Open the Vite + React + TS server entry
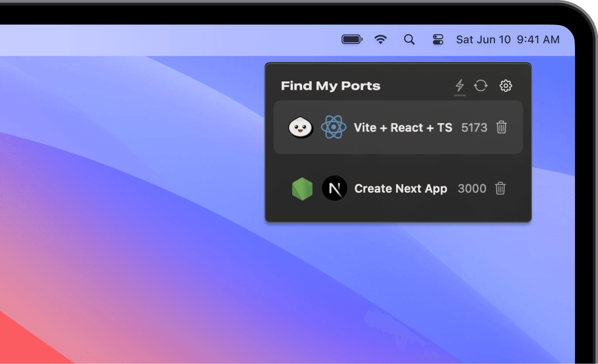 pos(403,128)
